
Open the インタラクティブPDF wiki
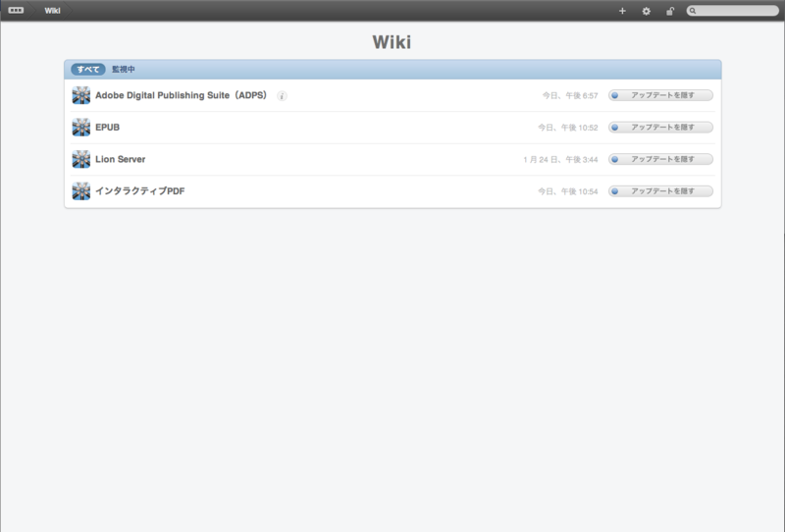[x=139, y=190]
